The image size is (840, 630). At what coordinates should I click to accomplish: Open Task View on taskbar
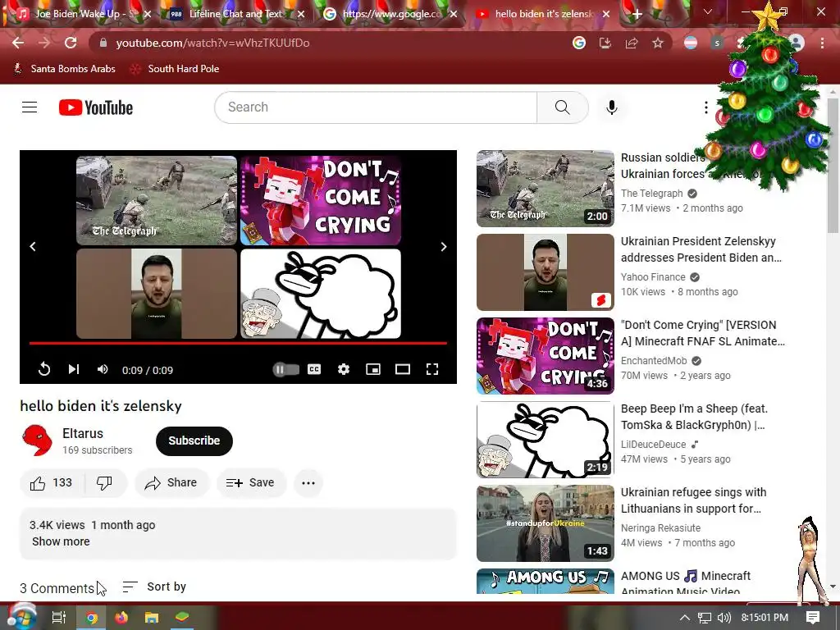[59, 617]
